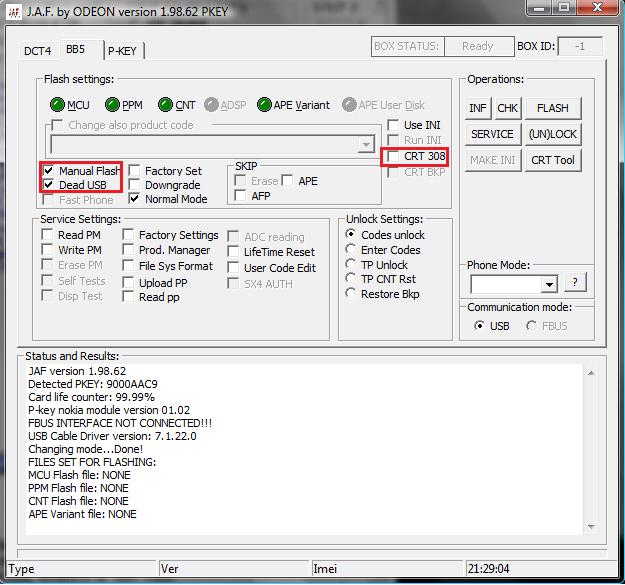Check the Read pp option

[x=128, y=296]
